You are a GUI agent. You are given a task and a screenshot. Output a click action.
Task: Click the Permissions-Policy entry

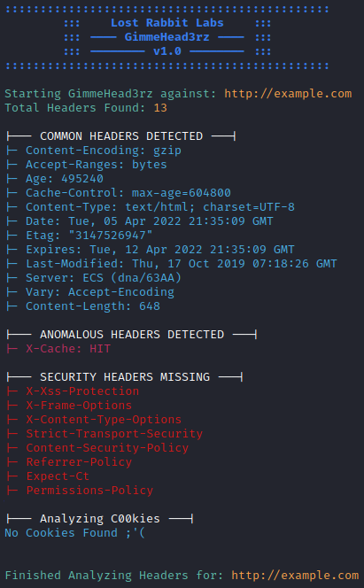[x=89, y=491]
